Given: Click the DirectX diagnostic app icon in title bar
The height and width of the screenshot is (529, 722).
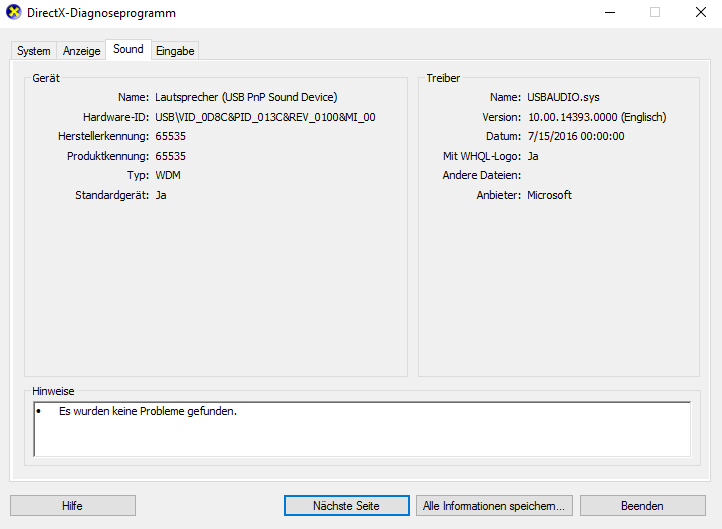Looking at the screenshot, I should (13, 12).
